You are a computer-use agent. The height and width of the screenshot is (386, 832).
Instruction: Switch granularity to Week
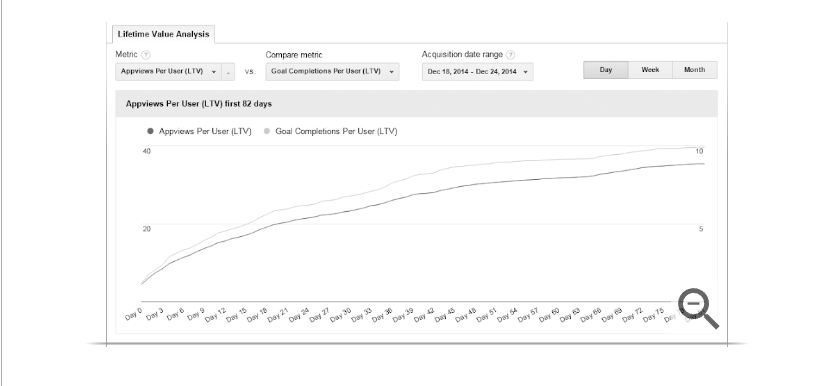[x=651, y=70]
